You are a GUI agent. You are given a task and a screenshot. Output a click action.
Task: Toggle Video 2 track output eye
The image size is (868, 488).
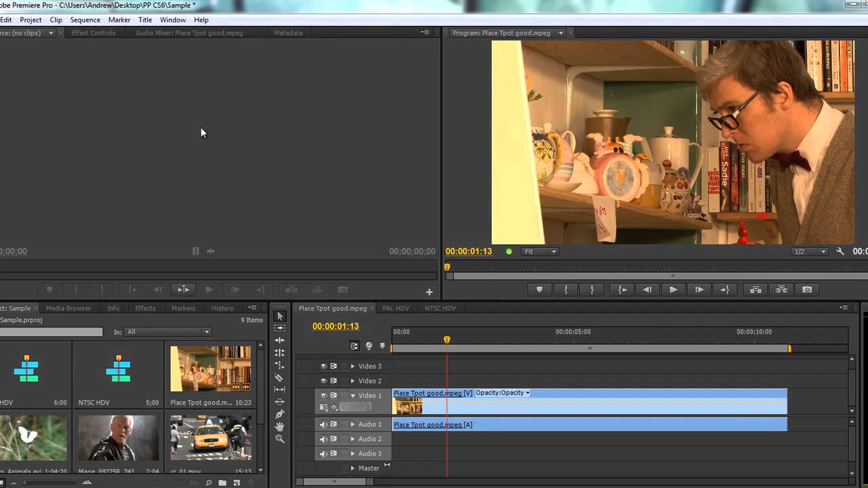[323, 381]
